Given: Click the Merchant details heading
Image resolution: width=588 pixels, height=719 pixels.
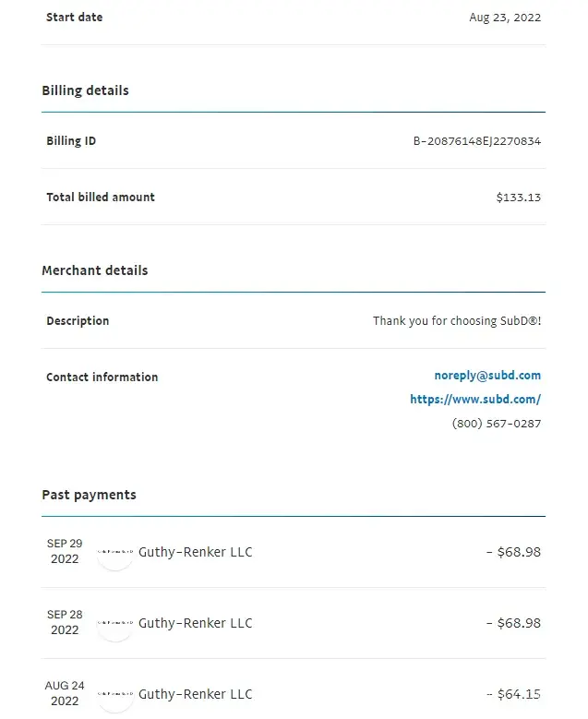Looking at the screenshot, I should pyautogui.click(x=94, y=270).
